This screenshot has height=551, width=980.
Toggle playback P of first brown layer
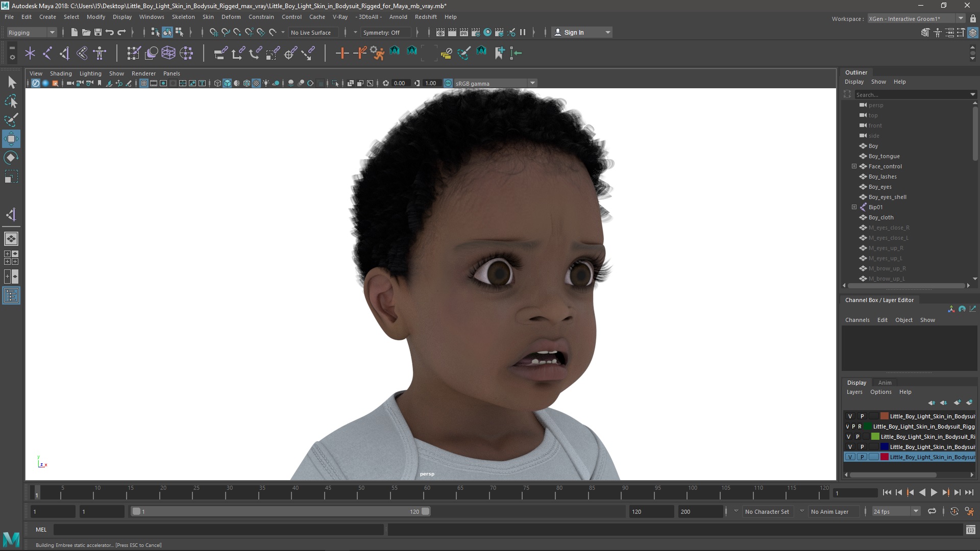pyautogui.click(x=862, y=416)
